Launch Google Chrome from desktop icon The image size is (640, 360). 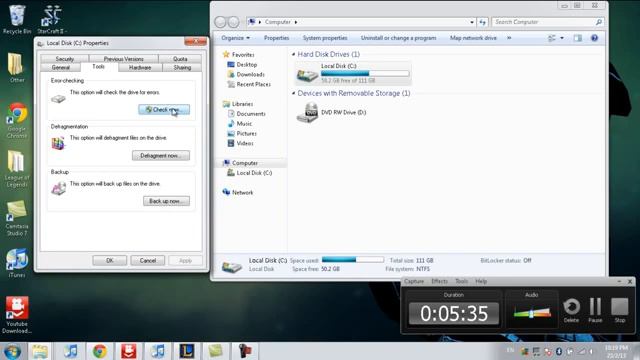click(17, 120)
